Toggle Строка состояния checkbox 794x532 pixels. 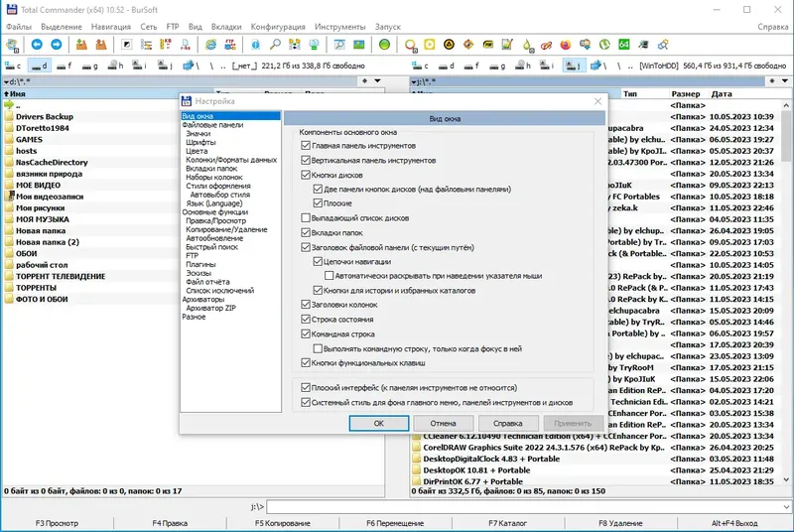click(x=306, y=319)
